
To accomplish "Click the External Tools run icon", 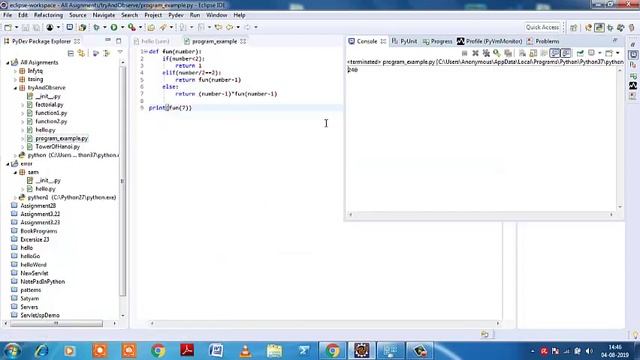I will 132,27.
